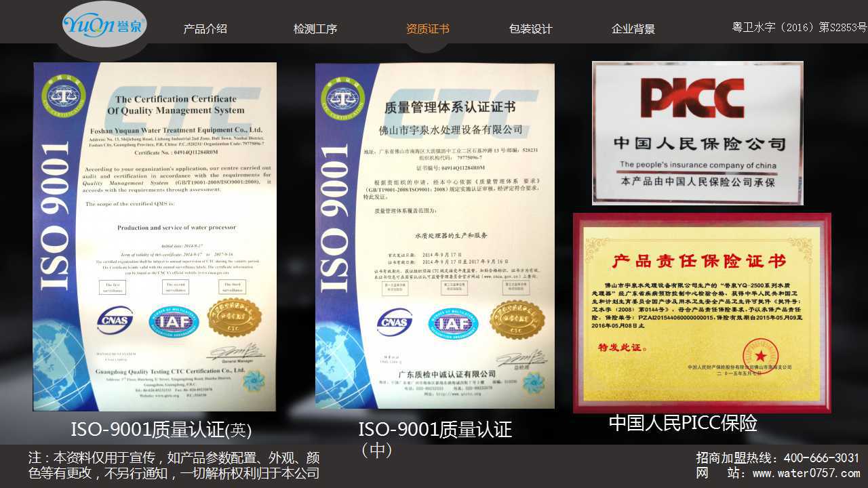Viewport: 868px width, 488px height.
Task: Click the red round stamp on insurance certificate
Action: (760, 356)
